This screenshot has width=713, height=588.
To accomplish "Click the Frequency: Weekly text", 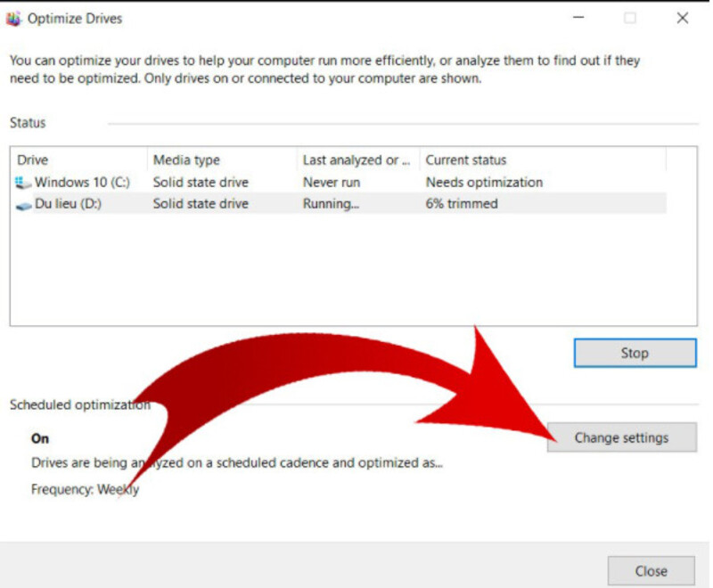I will pyautogui.click(x=85, y=489).
